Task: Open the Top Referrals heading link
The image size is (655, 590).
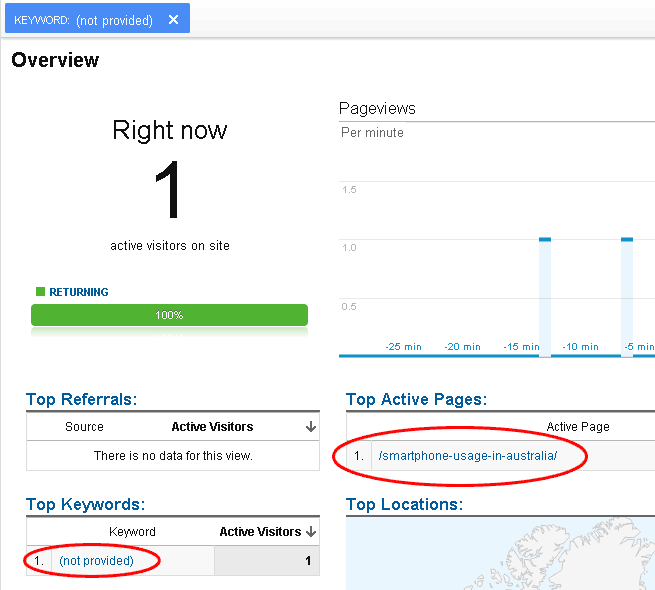Action: pos(81,399)
